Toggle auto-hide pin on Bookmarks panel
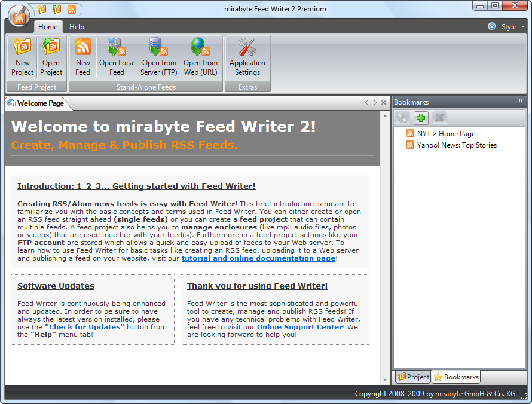The height and width of the screenshot is (404, 532). [521, 102]
